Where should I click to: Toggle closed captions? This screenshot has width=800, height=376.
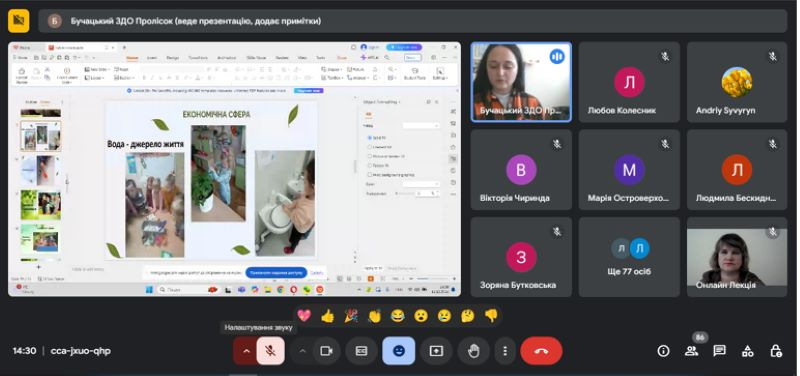coord(361,351)
